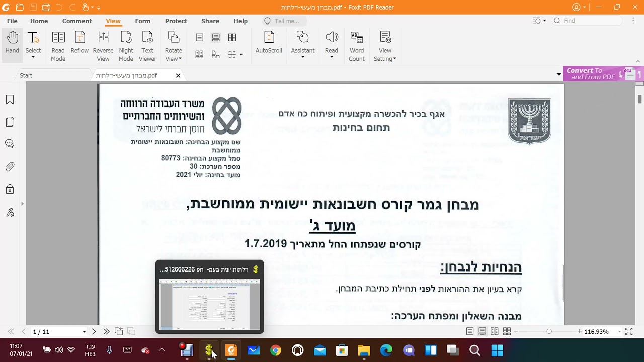Click the vertical scrollbar thumb
Screen dimensions: 644x362
[x=640, y=98]
